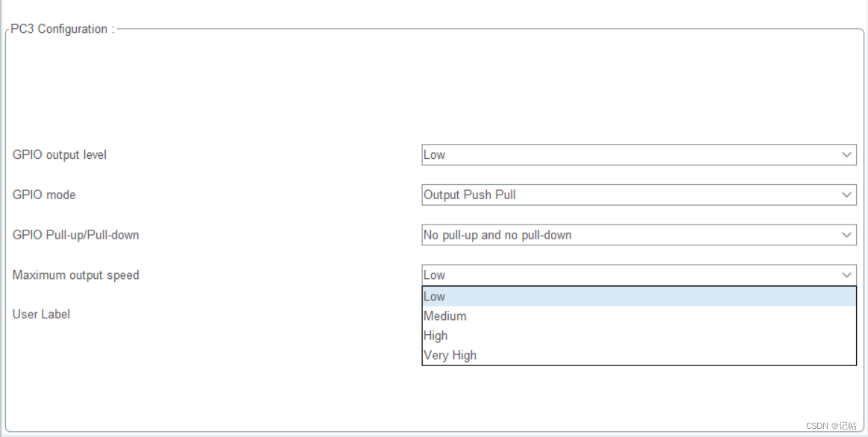
Task: Open the GPIO output level dropdown arrow
Action: click(x=846, y=155)
